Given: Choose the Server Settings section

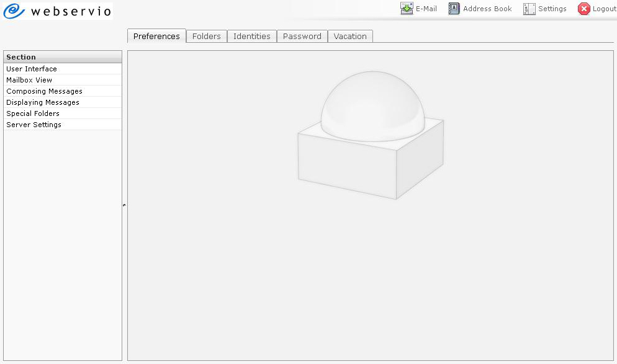Looking at the screenshot, I should coord(63,125).
